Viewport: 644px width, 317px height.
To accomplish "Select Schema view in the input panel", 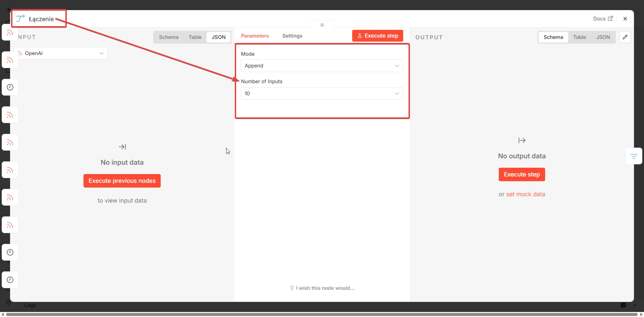I will 169,37.
